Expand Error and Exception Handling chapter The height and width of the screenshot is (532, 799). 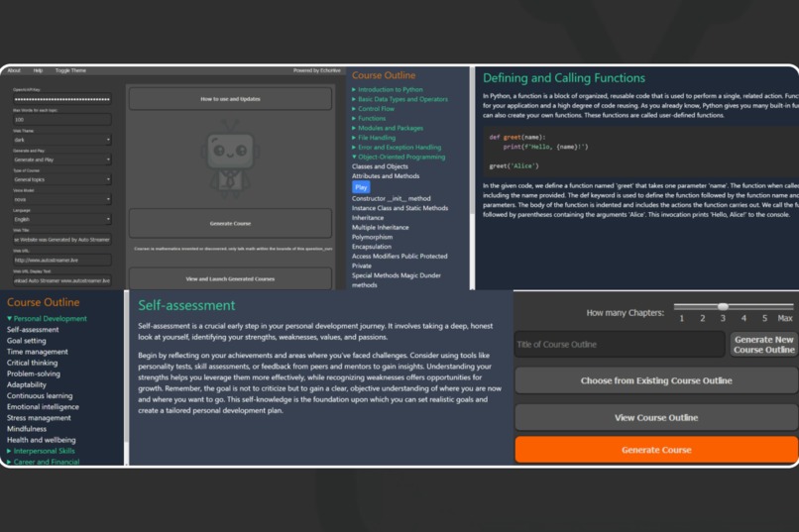(x=397, y=148)
